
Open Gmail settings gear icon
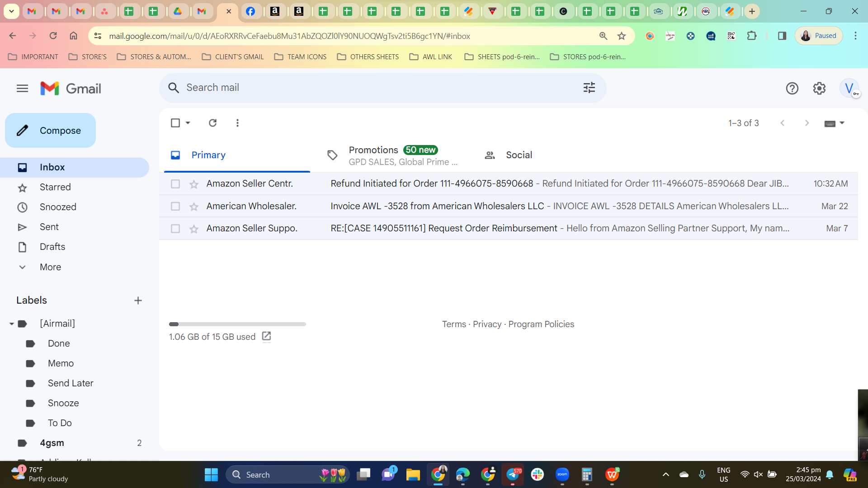pyautogui.click(x=819, y=89)
